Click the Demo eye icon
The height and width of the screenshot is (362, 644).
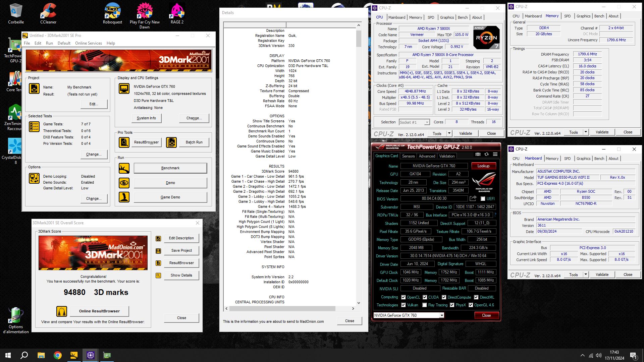124,183
